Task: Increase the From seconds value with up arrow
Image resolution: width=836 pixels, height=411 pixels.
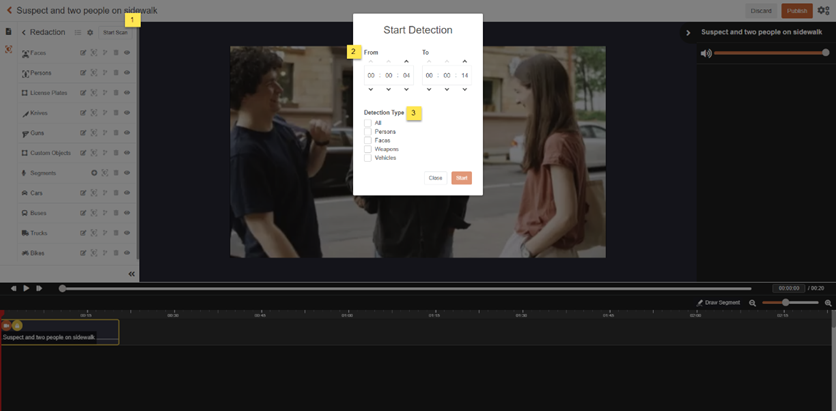Action: tap(406, 62)
